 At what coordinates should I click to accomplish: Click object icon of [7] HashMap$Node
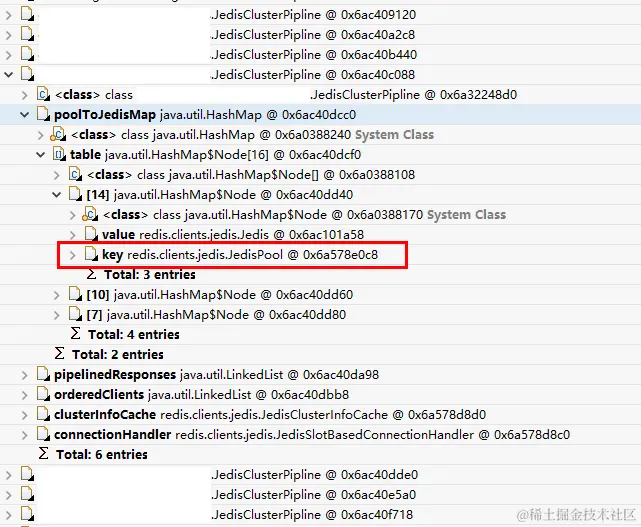[75, 314]
